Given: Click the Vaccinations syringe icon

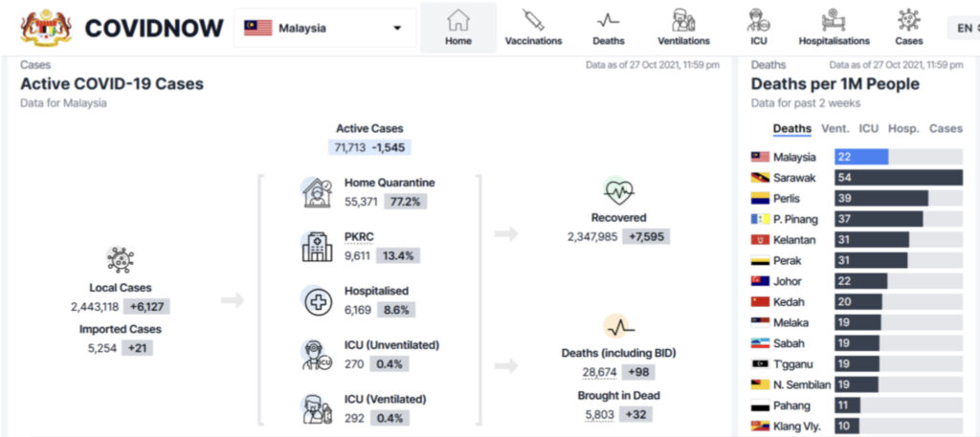Looking at the screenshot, I should [x=533, y=19].
